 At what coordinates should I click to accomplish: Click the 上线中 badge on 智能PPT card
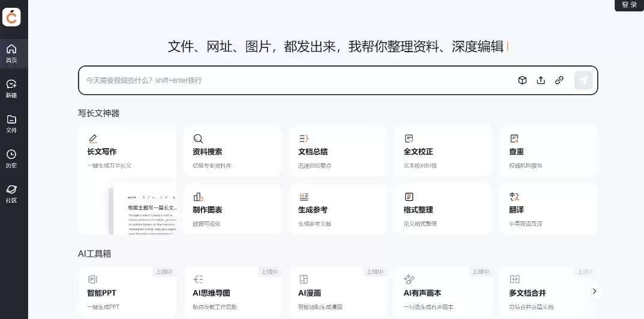click(x=164, y=272)
